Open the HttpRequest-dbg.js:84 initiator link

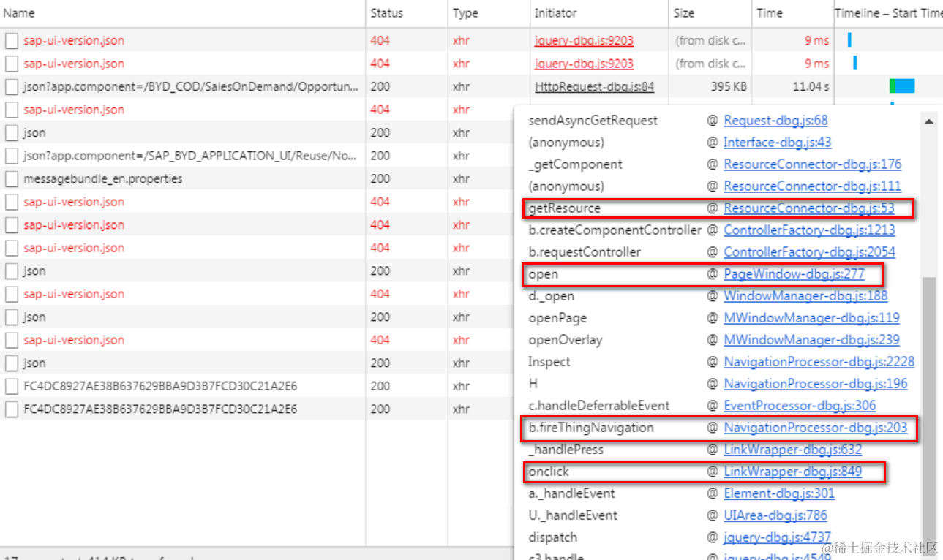coord(595,87)
